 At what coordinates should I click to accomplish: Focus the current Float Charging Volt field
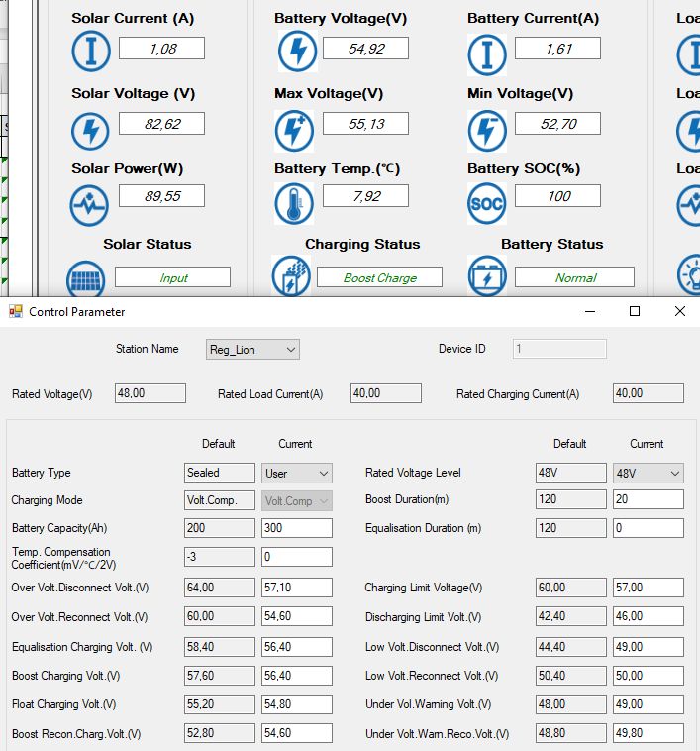click(296, 704)
